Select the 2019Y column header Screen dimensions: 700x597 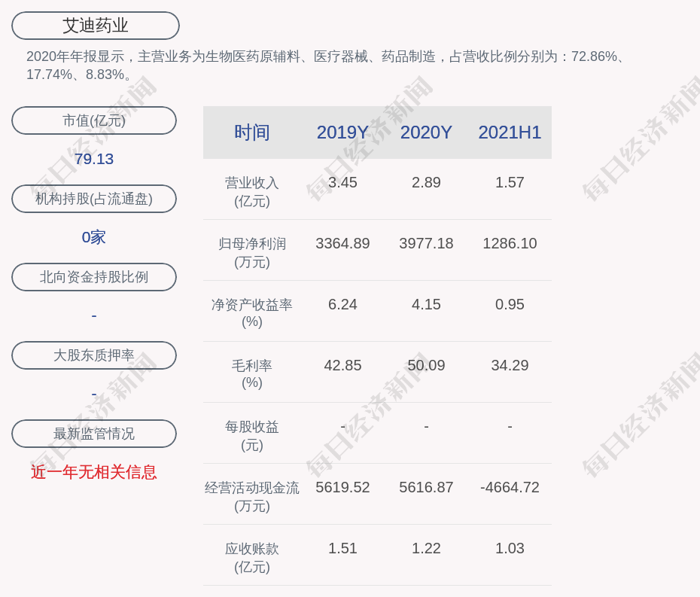[x=342, y=132]
